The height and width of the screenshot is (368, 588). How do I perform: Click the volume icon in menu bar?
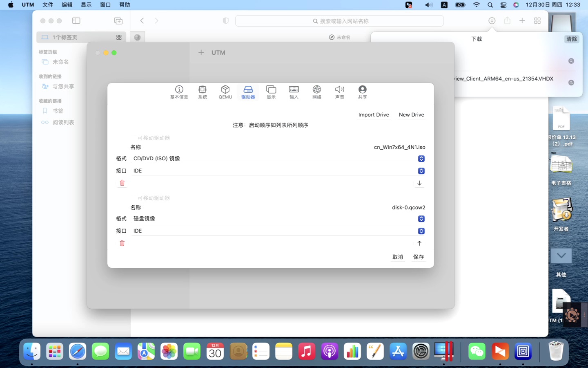[x=428, y=5]
